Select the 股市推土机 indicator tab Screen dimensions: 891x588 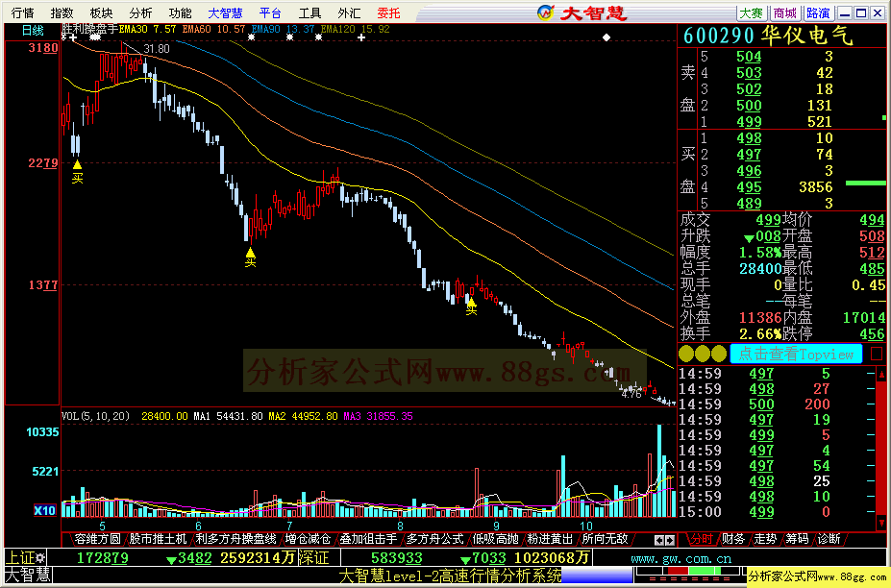pyautogui.click(x=158, y=539)
